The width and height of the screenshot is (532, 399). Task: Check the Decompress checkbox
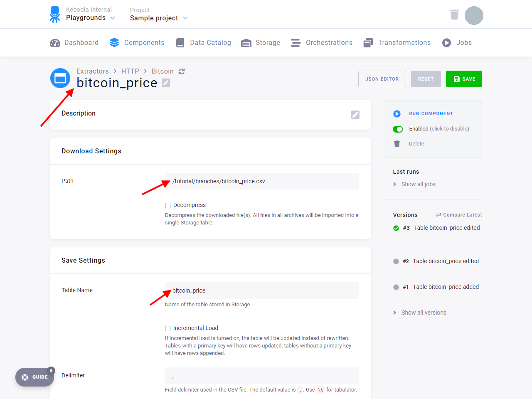click(x=168, y=205)
